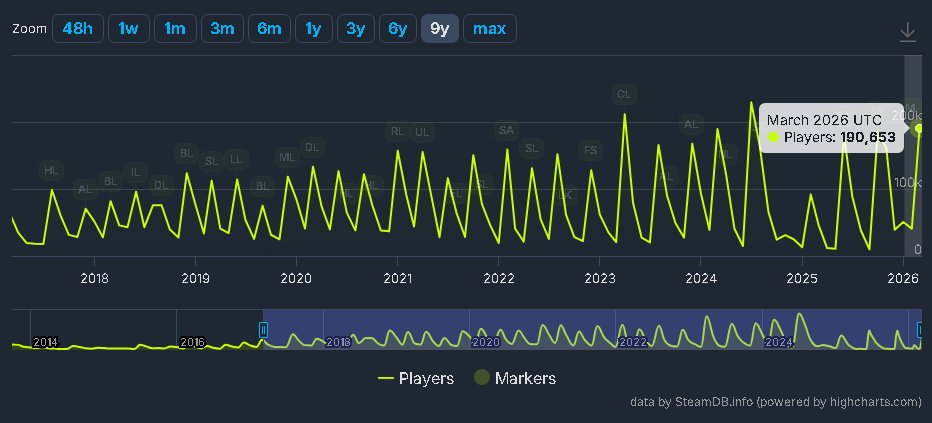Image resolution: width=932 pixels, height=423 pixels.
Task: Click the 2014 label in navigator
Action: [x=45, y=342]
